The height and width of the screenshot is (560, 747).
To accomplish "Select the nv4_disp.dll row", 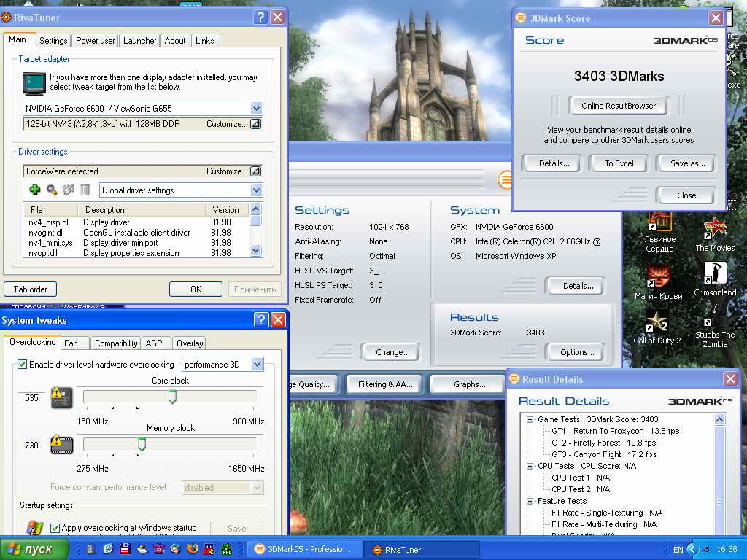I will coord(136,222).
